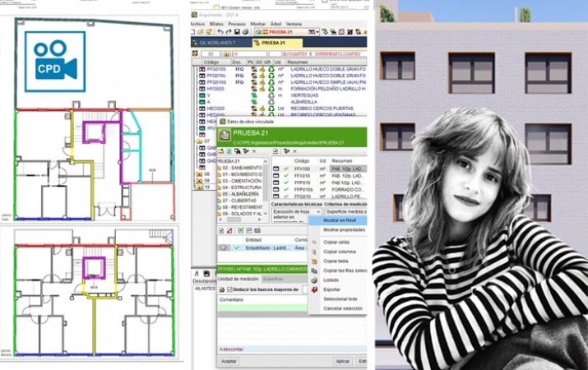This screenshot has width=588, height=370.
Task: Click the open folder icon in main toolbar
Action: click(201, 32)
